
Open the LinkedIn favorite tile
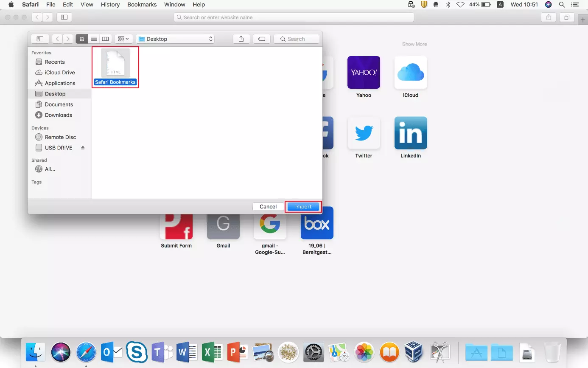[411, 133]
